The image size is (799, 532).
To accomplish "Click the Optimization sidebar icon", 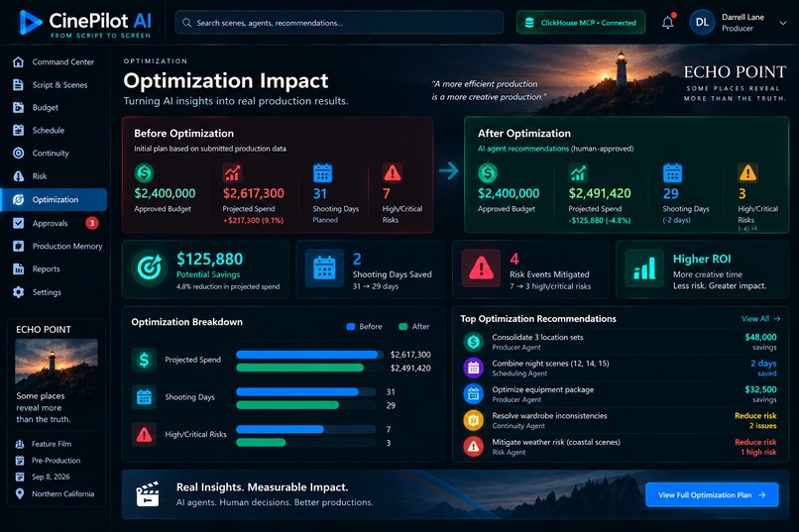I will click(x=19, y=199).
